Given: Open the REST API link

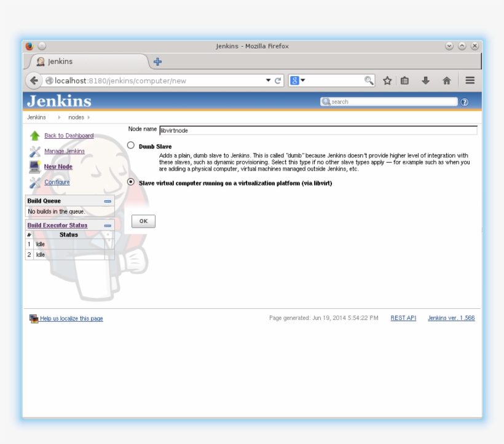Looking at the screenshot, I should pos(403,318).
